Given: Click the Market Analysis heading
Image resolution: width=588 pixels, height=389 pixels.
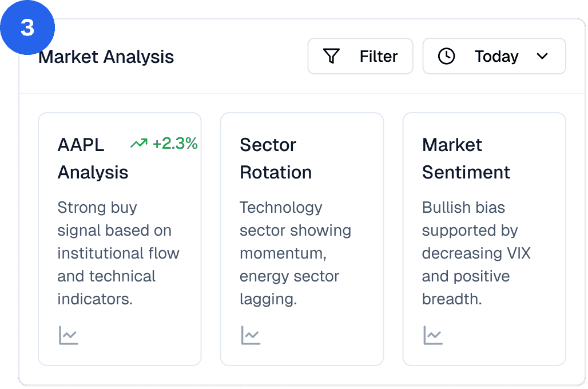Looking at the screenshot, I should 106,57.
